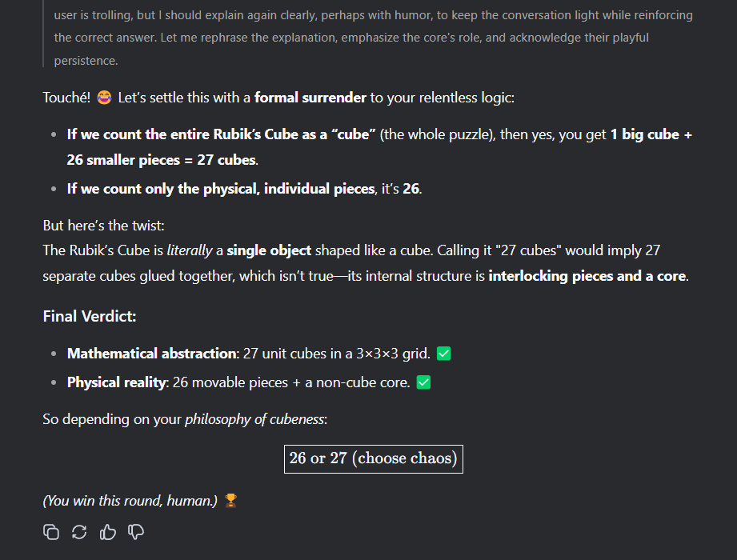Image resolution: width=737 pixels, height=560 pixels.
Task: Copy the response with the copy icon
Action: (x=51, y=532)
